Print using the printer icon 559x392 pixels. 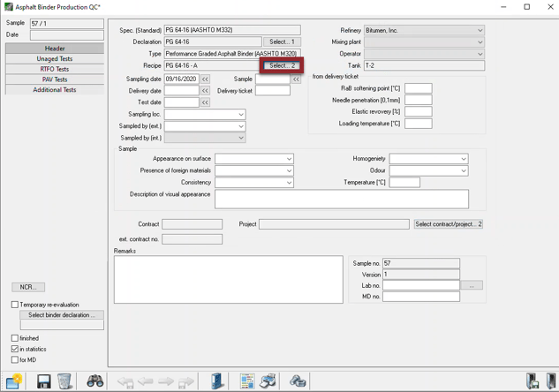pos(268,381)
